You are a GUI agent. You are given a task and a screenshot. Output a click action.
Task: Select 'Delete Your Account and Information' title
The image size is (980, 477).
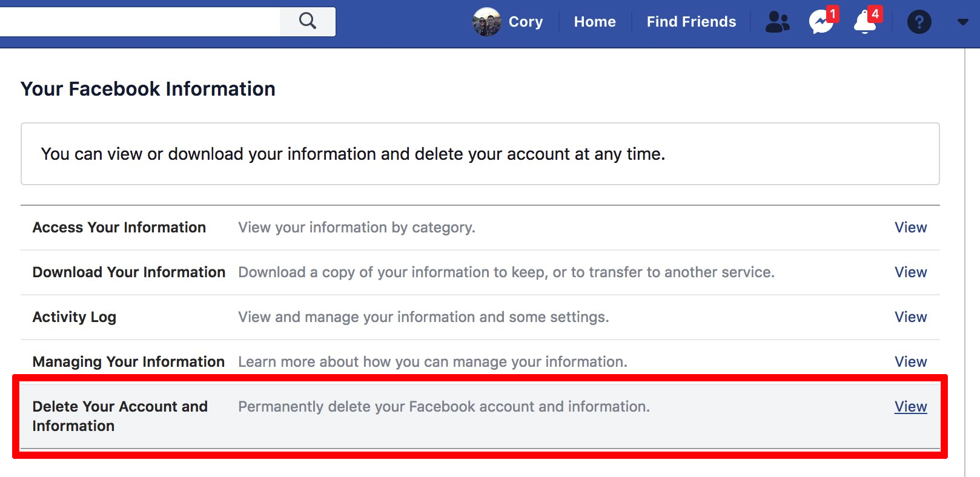click(120, 416)
